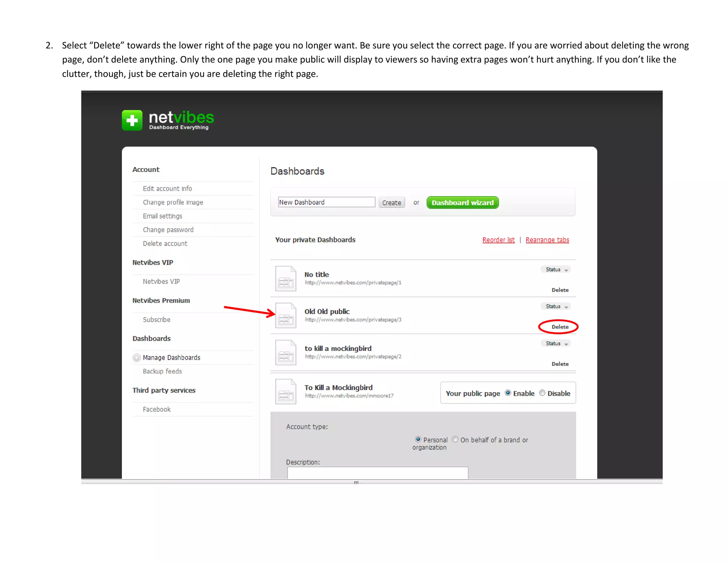Open the To Kill a Mockingbird public title
Viewport: 728px width, 562px height.
pos(338,388)
